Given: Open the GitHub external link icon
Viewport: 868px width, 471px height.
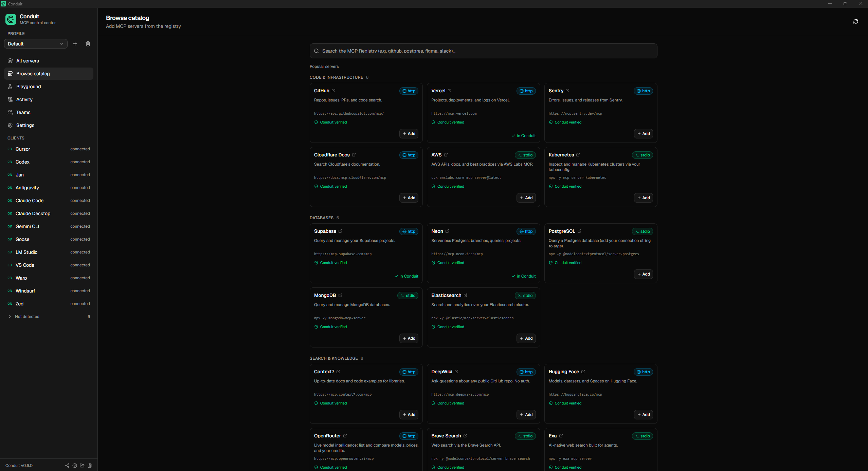Looking at the screenshot, I should pos(333,91).
